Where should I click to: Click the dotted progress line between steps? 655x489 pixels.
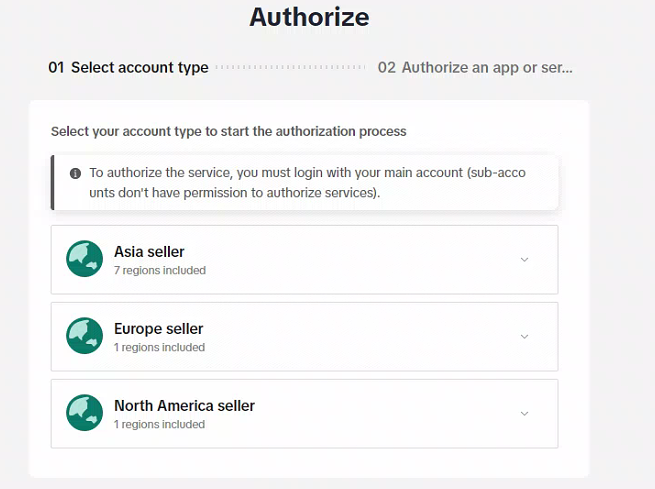(290, 68)
